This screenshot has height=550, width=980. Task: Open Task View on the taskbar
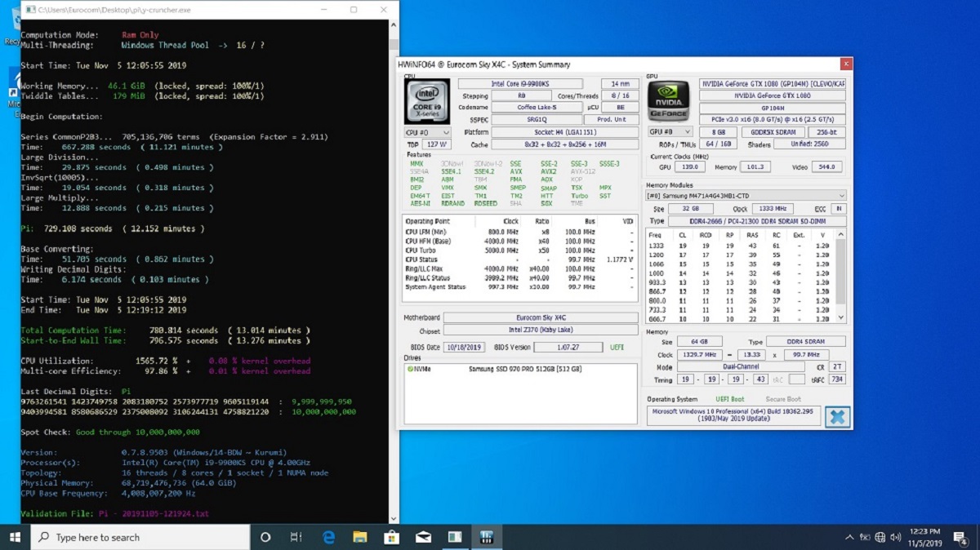(296, 537)
